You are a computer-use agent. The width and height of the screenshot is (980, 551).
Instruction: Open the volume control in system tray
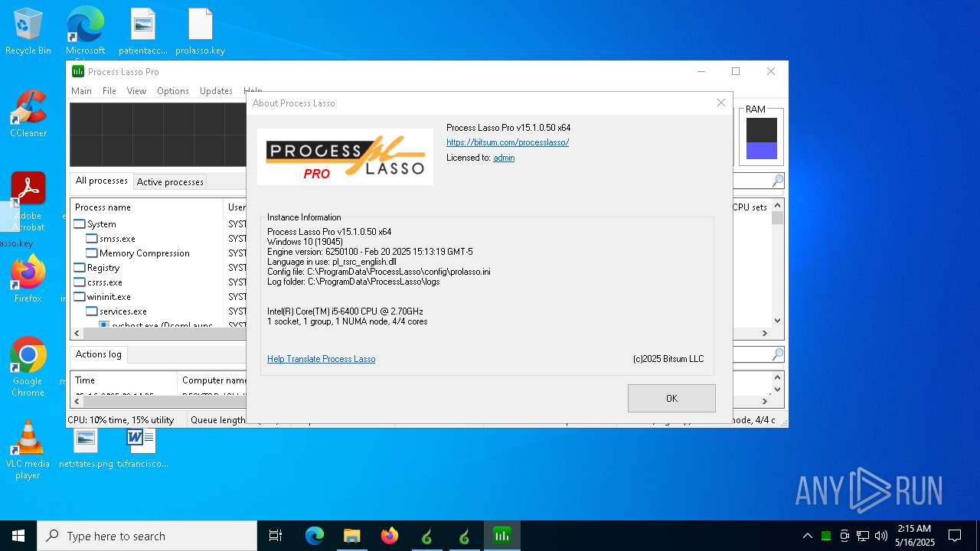pos(881,536)
